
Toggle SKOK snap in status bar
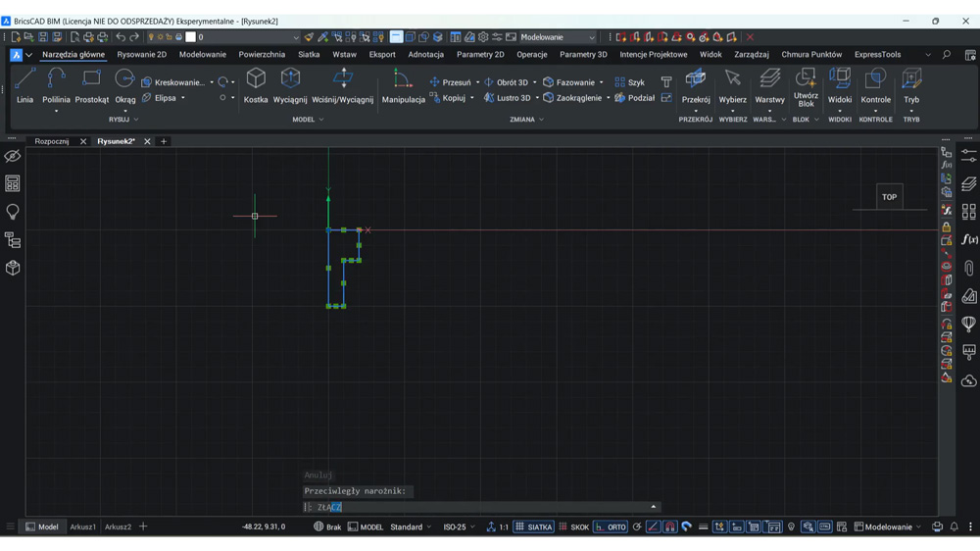(573, 526)
